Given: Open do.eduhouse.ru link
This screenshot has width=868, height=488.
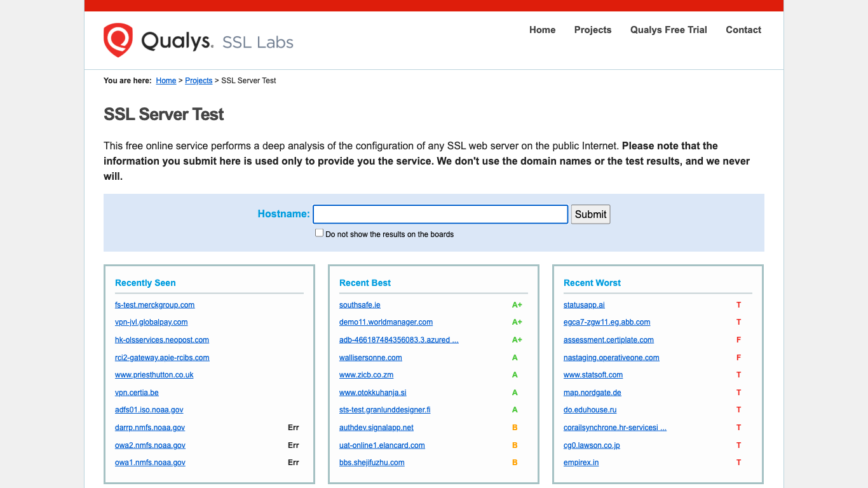Looking at the screenshot, I should [x=590, y=410].
